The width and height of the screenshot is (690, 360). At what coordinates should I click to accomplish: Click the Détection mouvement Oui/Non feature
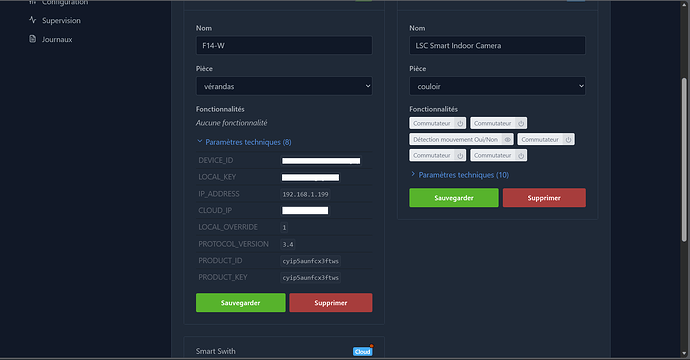click(x=461, y=140)
